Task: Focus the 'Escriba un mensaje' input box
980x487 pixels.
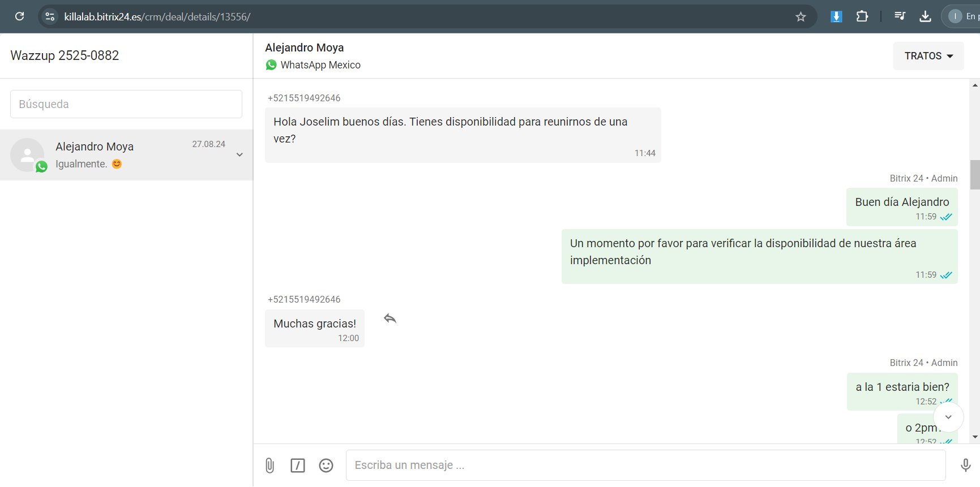Action: click(x=645, y=466)
